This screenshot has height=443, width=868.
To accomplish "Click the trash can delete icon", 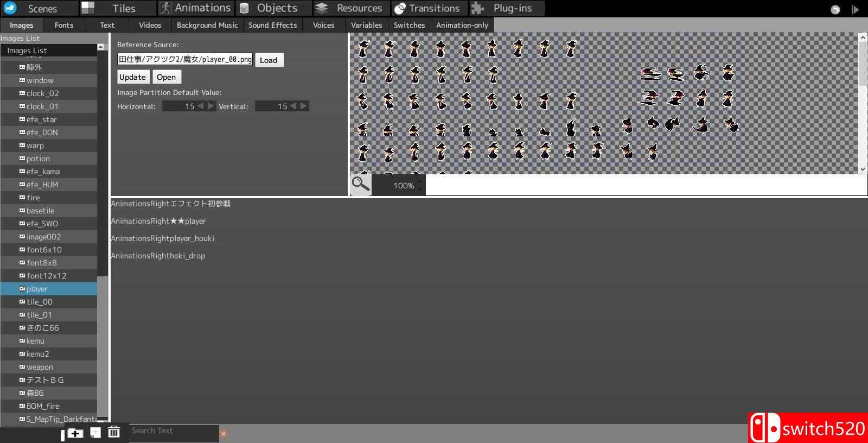I will pos(113,432).
